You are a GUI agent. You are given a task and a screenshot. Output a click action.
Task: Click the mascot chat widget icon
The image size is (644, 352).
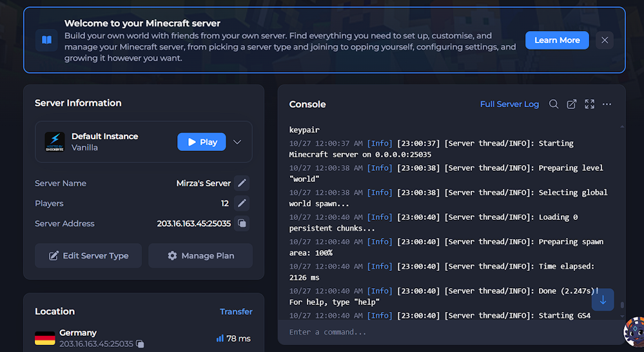pyautogui.click(x=634, y=332)
